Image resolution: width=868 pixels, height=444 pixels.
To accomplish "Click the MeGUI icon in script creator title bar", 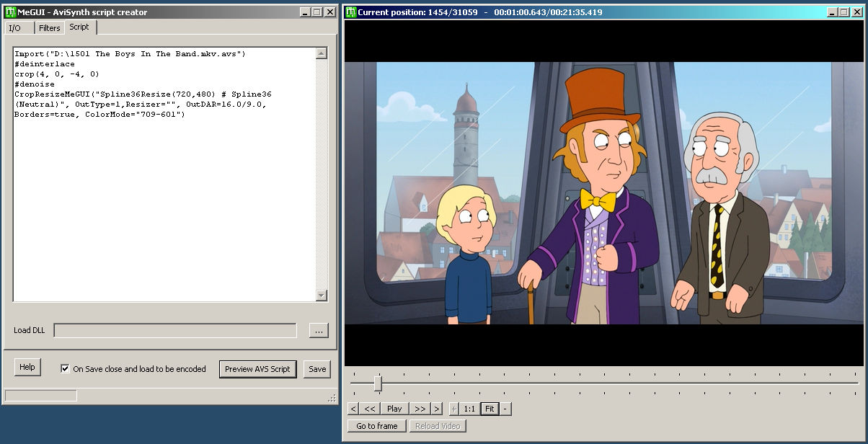I will coord(10,12).
